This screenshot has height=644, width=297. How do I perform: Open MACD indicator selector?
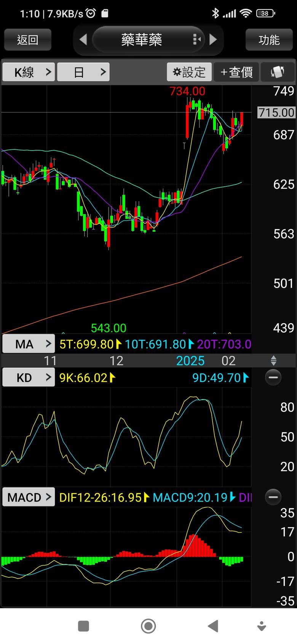[29, 497]
